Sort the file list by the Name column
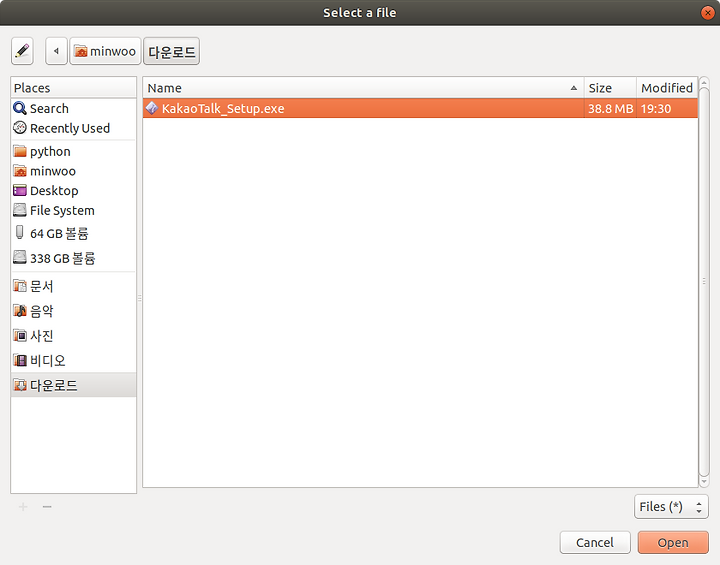The image size is (720, 565). click(x=363, y=88)
